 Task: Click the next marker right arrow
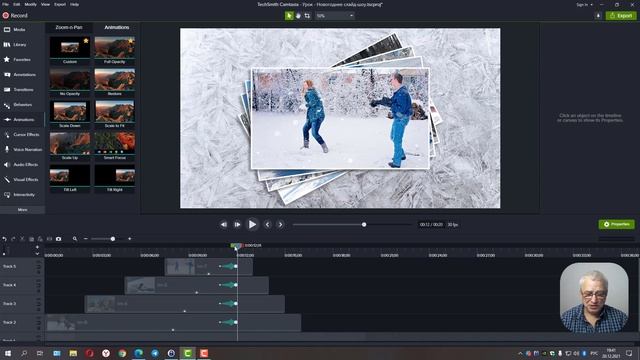tap(280, 224)
